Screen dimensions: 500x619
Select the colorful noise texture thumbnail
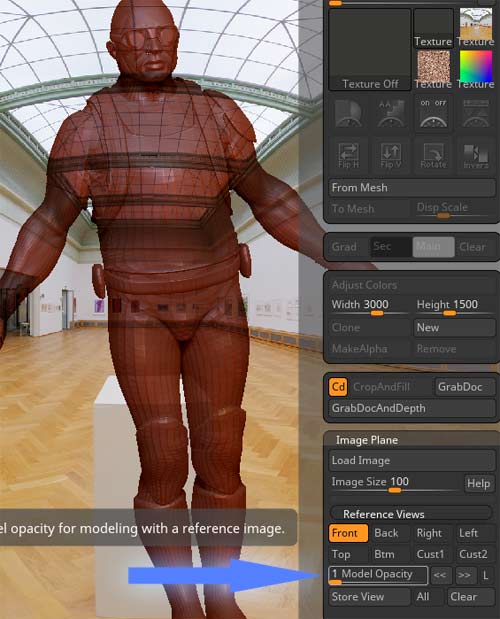point(433,70)
